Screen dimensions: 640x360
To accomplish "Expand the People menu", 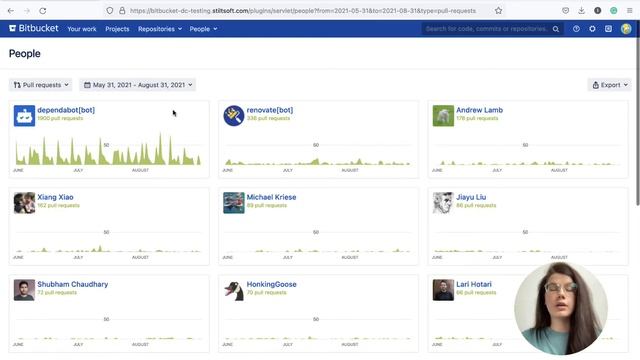I will [x=203, y=29].
